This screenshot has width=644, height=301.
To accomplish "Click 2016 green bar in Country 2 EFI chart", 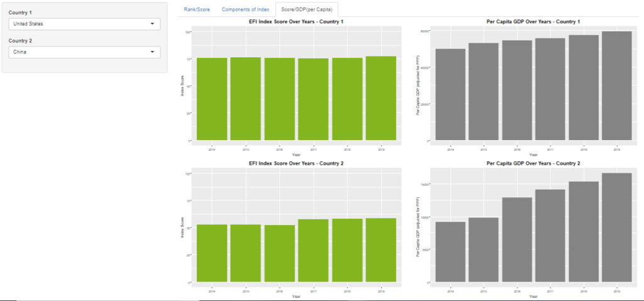I will click(x=279, y=253).
